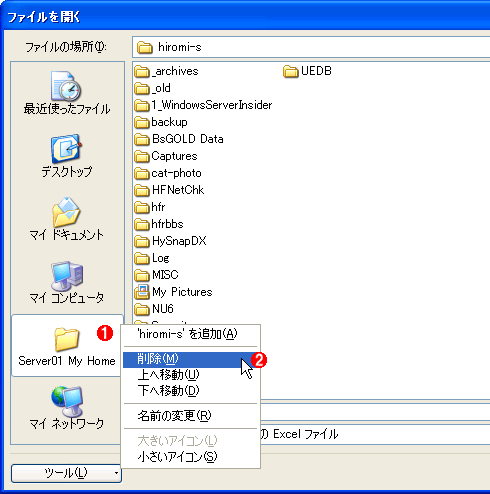Select the デスクトップ icon in places bar
490x494 pixels.
point(67,156)
